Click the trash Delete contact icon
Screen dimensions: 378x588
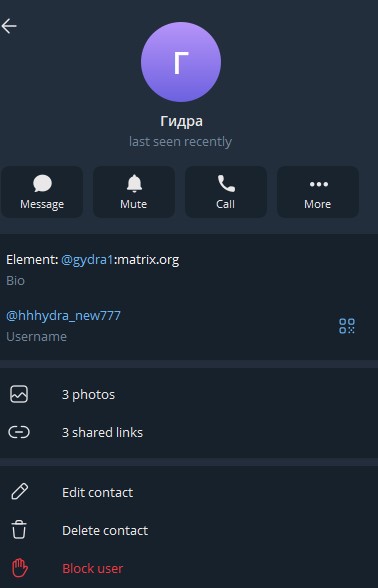pyautogui.click(x=19, y=530)
